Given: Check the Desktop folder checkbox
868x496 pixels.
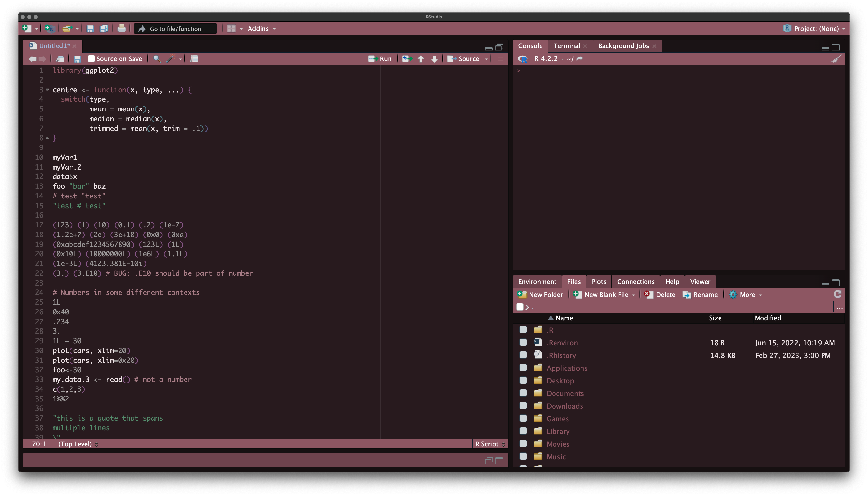Looking at the screenshot, I should (523, 380).
